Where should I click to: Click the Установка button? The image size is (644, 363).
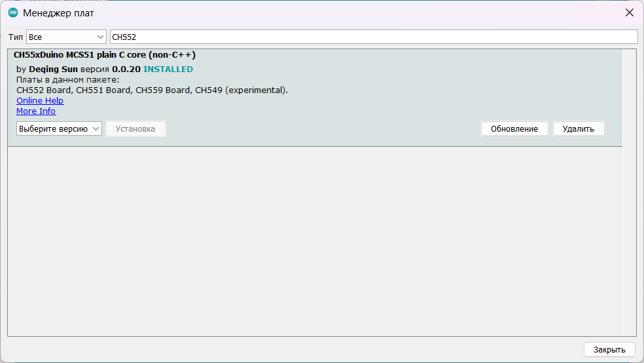pyautogui.click(x=135, y=128)
